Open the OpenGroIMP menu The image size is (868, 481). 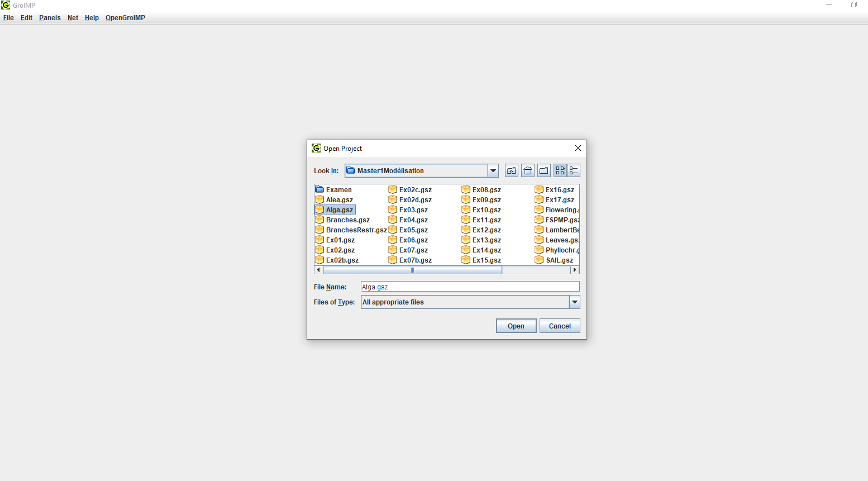pyautogui.click(x=125, y=18)
